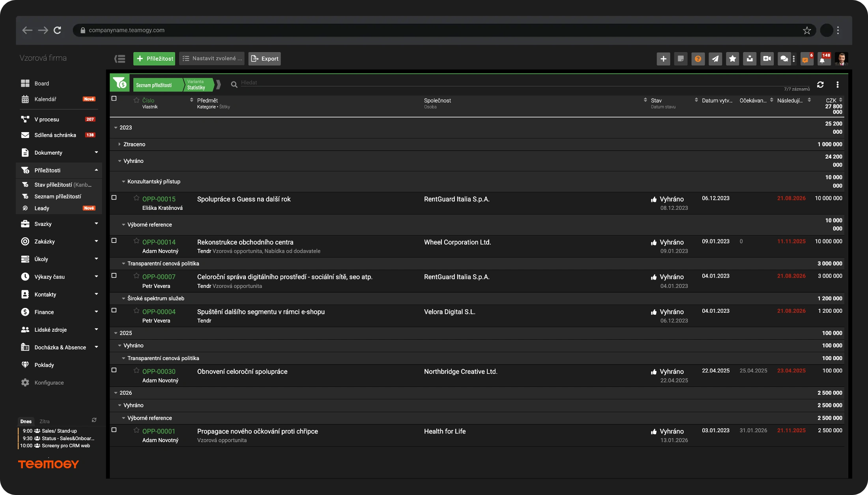
Task: Select the row checkbox for OPP-00004
Action: 114,310
